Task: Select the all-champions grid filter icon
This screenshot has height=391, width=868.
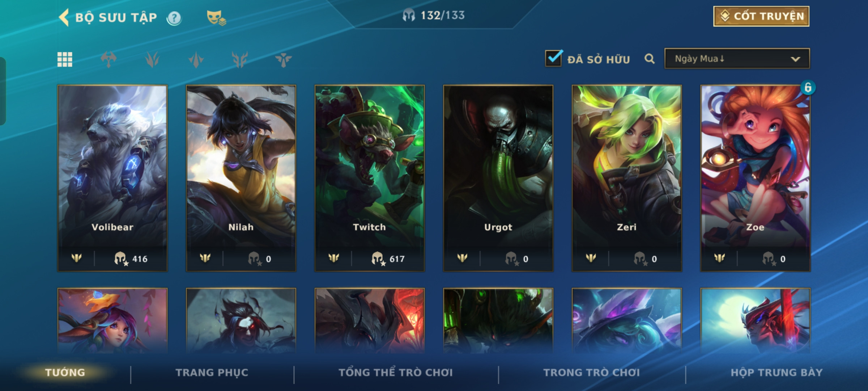Action: 65,59
